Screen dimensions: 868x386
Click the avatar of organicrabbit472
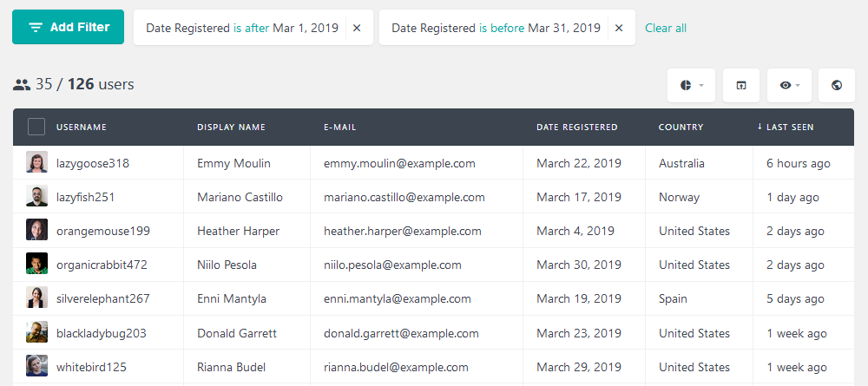tap(36, 264)
